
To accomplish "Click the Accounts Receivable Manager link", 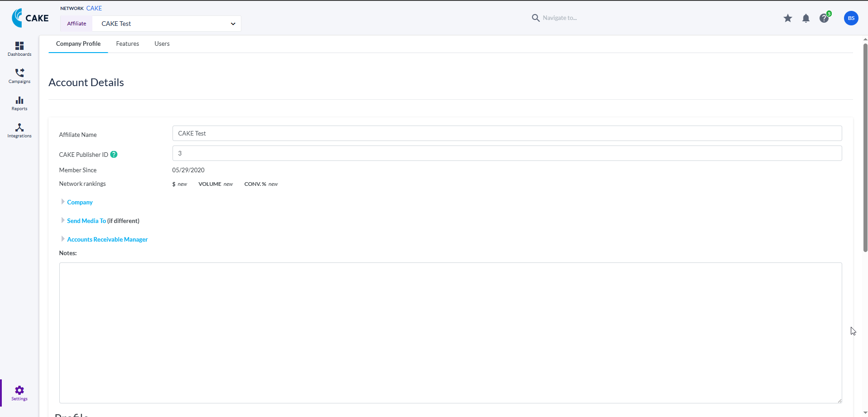I will pyautogui.click(x=107, y=239).
